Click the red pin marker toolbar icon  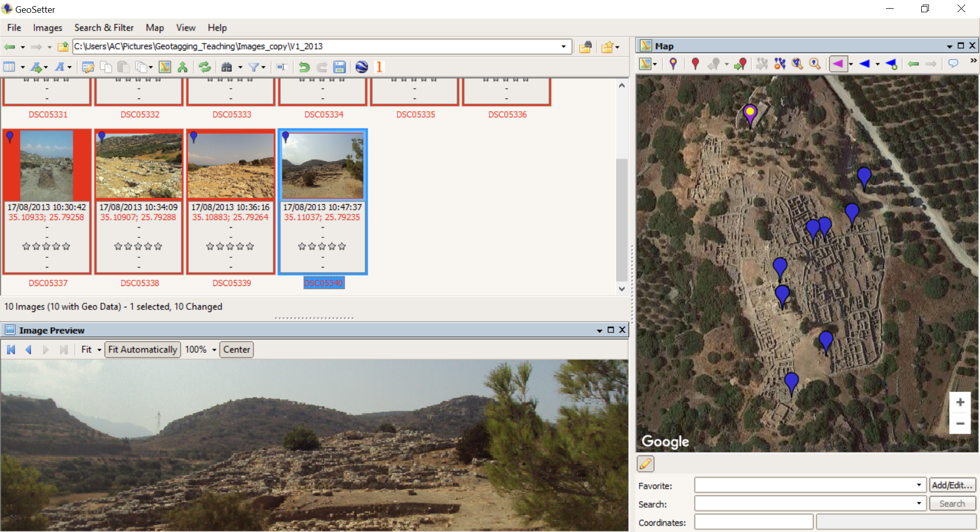[x=695, y=64]
